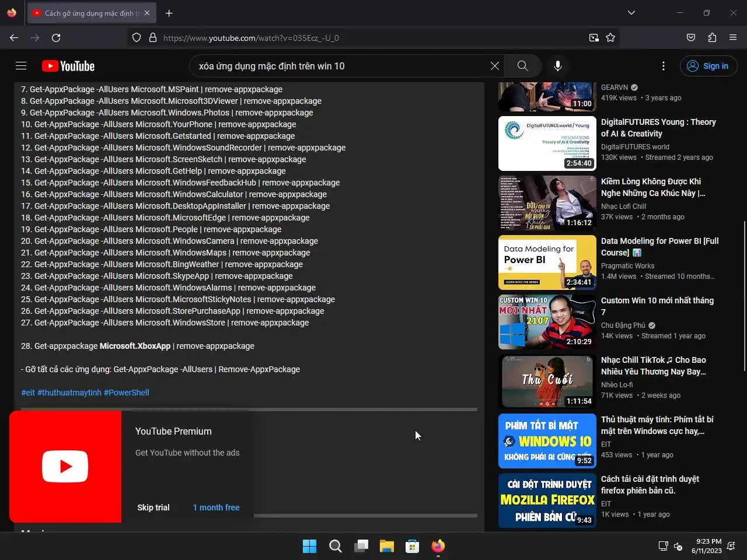
Task: Open the Firefox extensions menu
Action: coord(712,38)
